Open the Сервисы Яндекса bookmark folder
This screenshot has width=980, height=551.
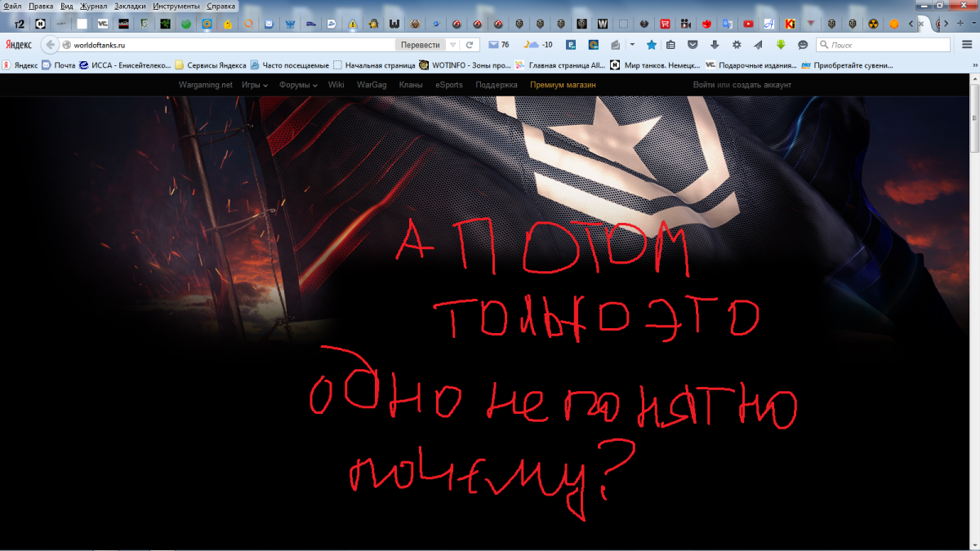point(212,65)
